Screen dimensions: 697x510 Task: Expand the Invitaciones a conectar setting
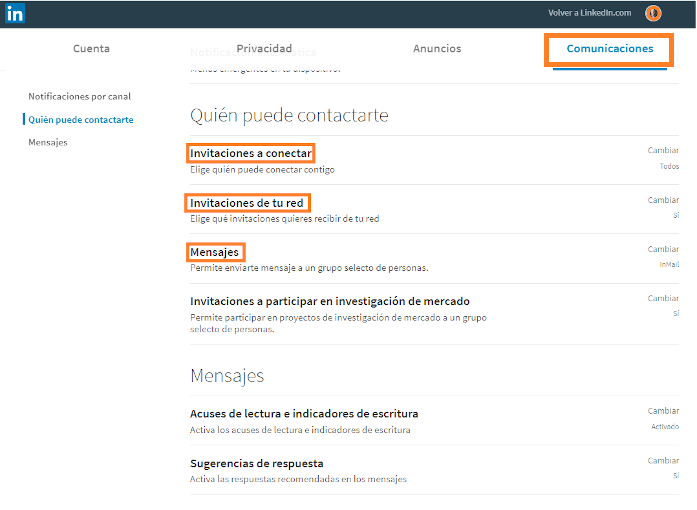tap(251, 153)
